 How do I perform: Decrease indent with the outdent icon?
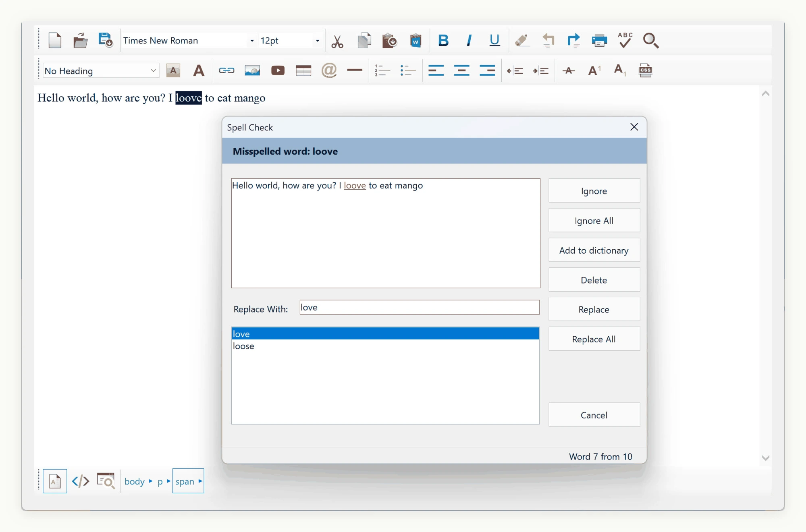[515, 71]
